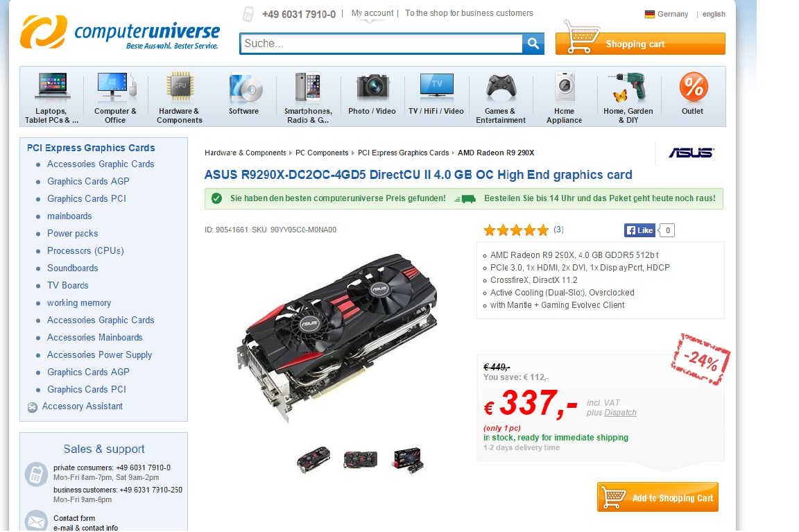Click the computeruniverse logo
Screen dimensions: 799x532
pos(120,32)
